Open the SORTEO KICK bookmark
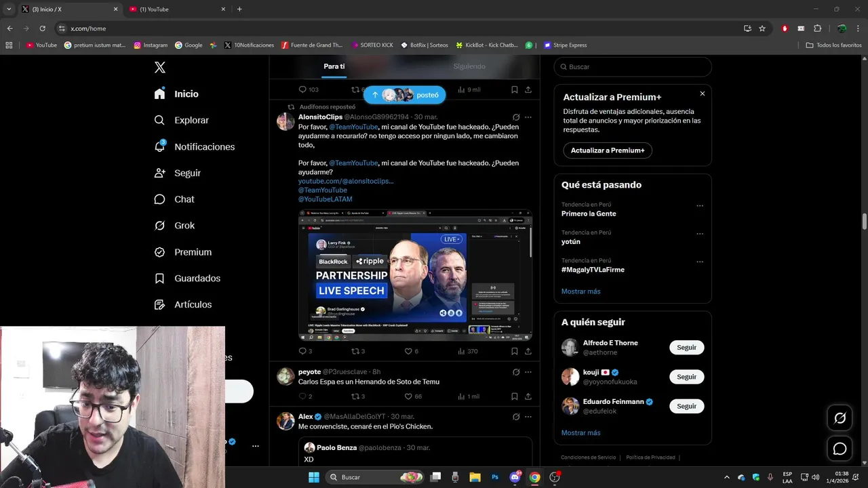This screenshot has width=868, height=488. 372,45
